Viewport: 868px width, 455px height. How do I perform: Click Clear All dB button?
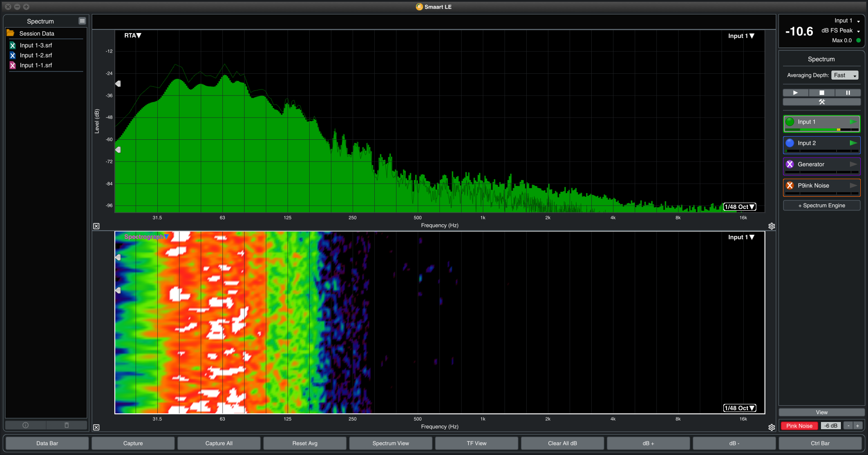(562, 443)
